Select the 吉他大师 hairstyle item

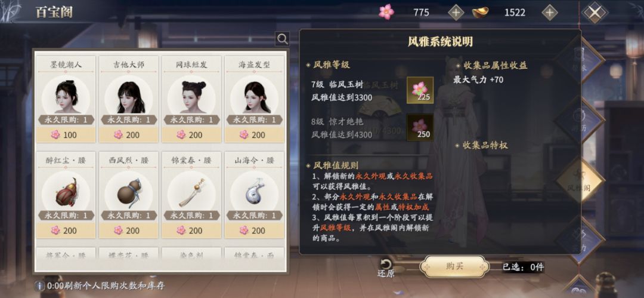[x=129, y=99]
